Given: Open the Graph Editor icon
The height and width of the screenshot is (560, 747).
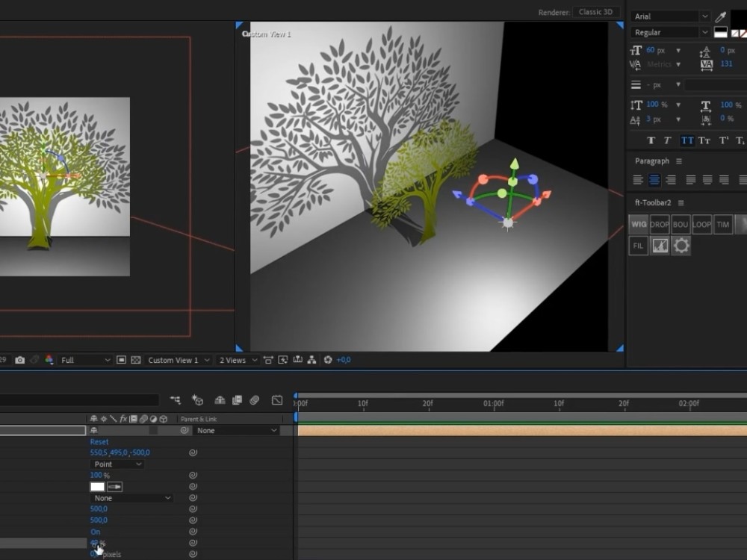Looking at the screenshot, I should point(277,400).
